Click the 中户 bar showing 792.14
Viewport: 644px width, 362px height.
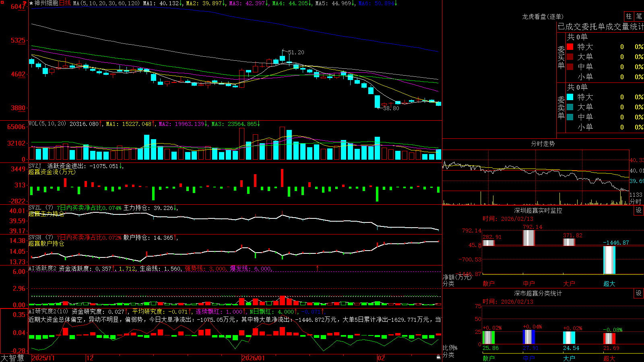tap(529, 238)
